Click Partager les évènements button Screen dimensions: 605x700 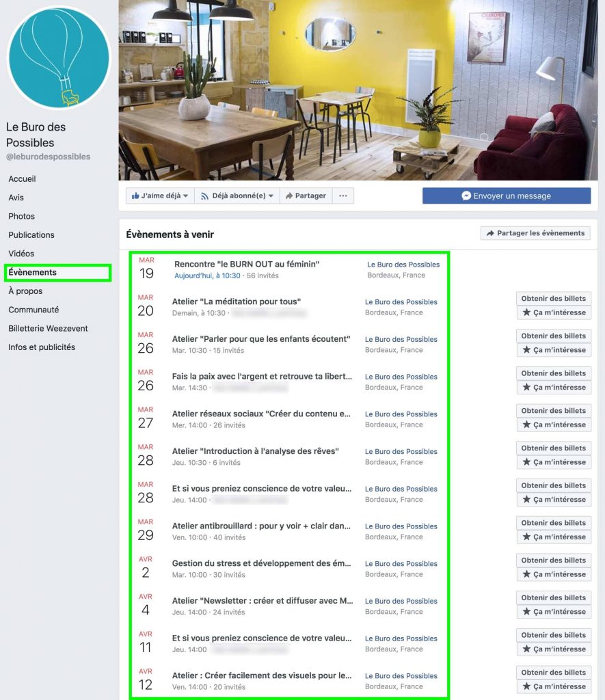tap(535, 233)
